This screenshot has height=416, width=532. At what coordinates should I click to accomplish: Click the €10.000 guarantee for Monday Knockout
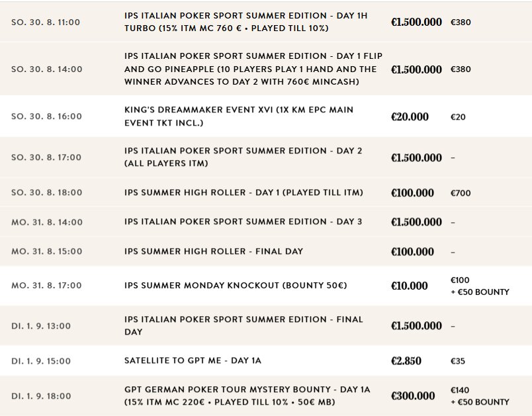pyautogui.click(x=409, y=286)
